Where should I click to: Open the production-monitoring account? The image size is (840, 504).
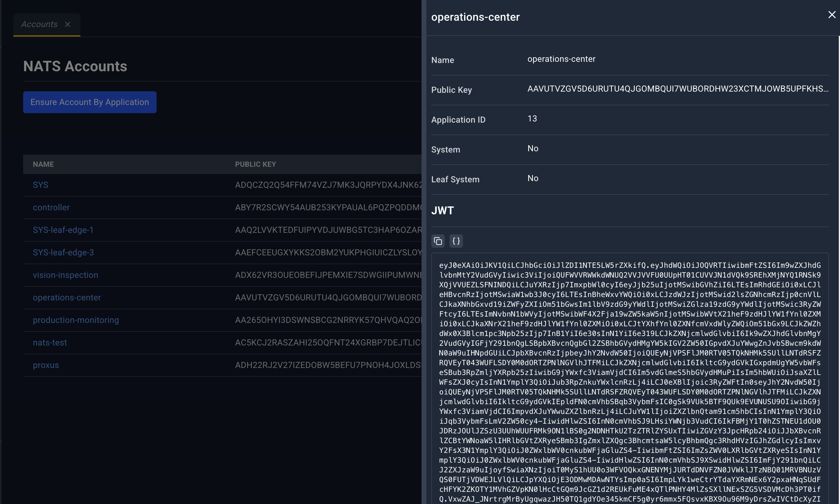pyautogui.click(x=76, y=320)
